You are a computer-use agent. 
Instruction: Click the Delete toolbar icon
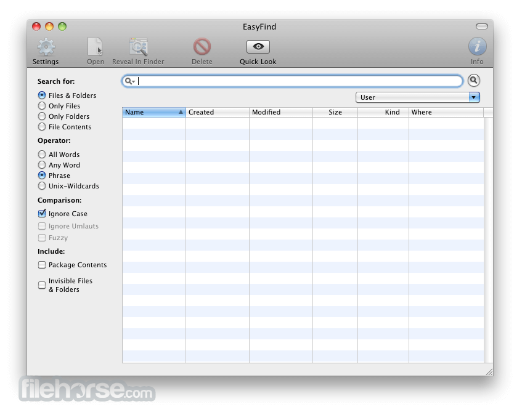click(202, 47)
